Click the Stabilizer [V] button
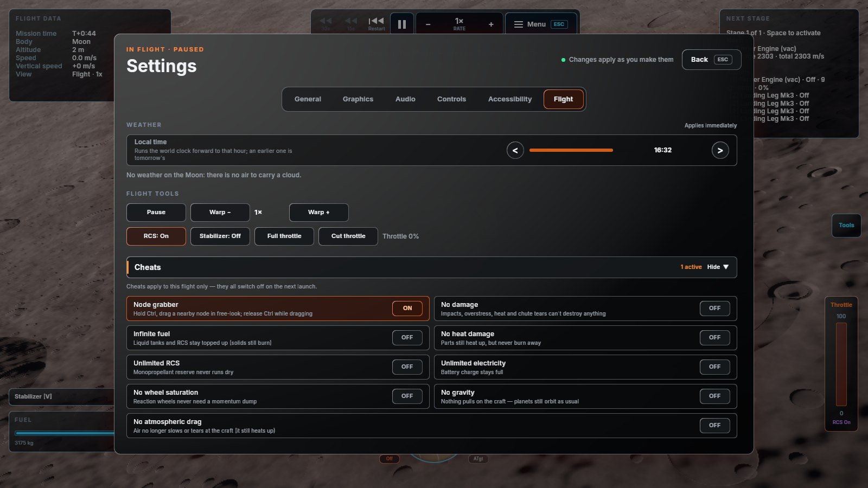Image resolution: width=868 pixels, height=488 pixels. point(61,396)
